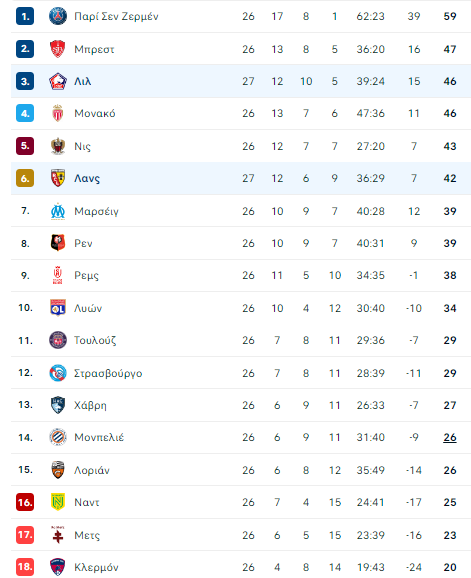Click the Marseille OM logo
This screenshot has width=471, height=578.
(x=58, y=211)
